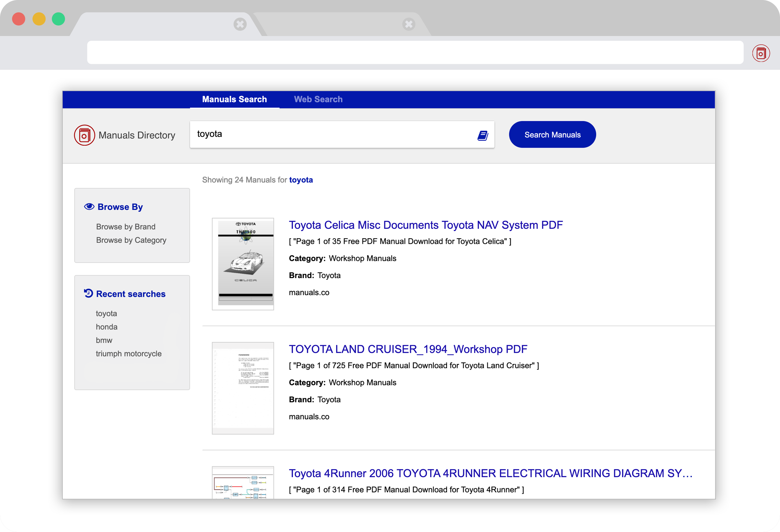Close the second browser tab
Image resolution: width=780 pixels, height=532 pixels.
(409, 24)
